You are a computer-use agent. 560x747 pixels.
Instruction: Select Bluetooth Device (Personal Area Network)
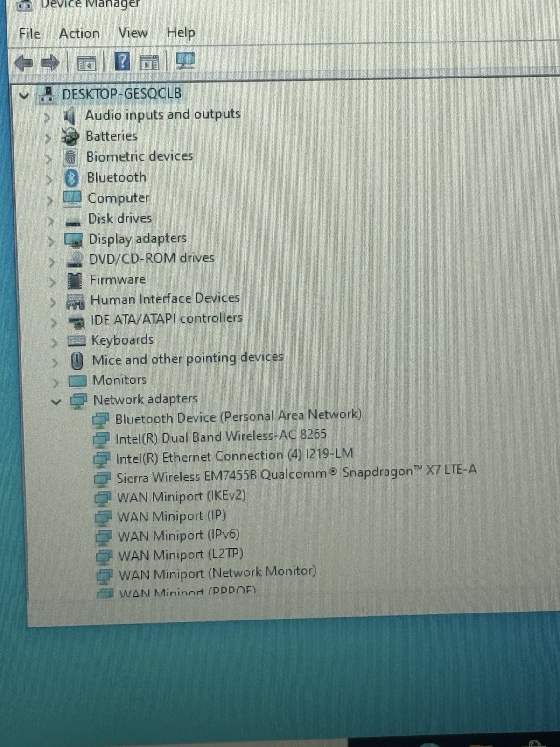pyautogui.click(x=238, y=416)
